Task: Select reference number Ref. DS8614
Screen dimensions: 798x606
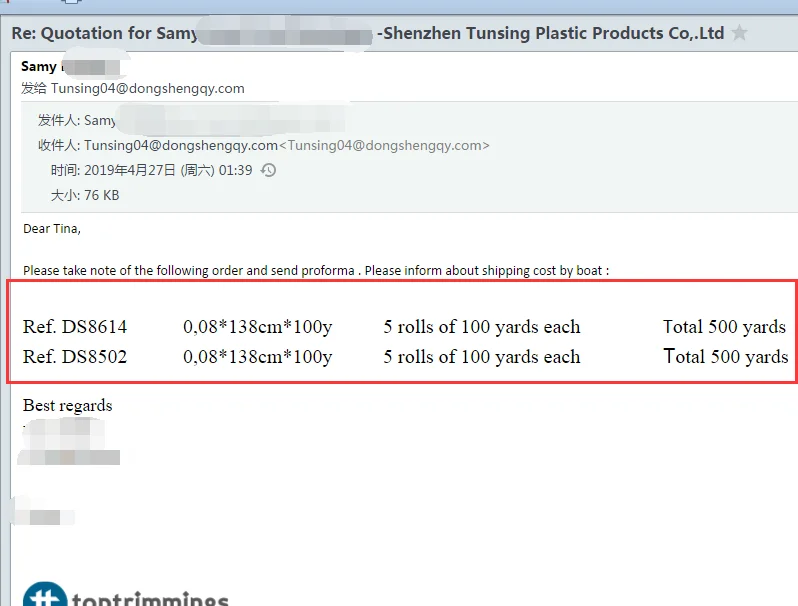Action: pyautogui.click(x=75, y=327)
